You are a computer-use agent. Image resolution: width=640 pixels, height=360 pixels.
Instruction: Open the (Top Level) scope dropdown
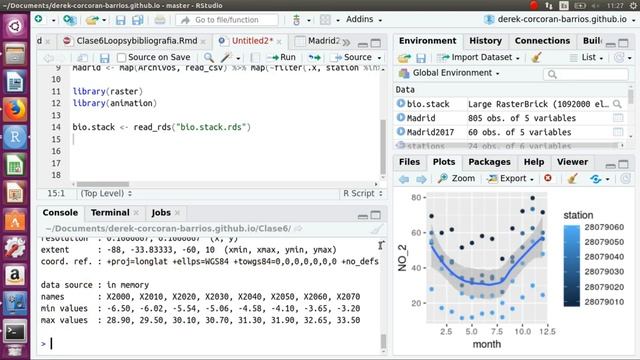coord(106,193)
